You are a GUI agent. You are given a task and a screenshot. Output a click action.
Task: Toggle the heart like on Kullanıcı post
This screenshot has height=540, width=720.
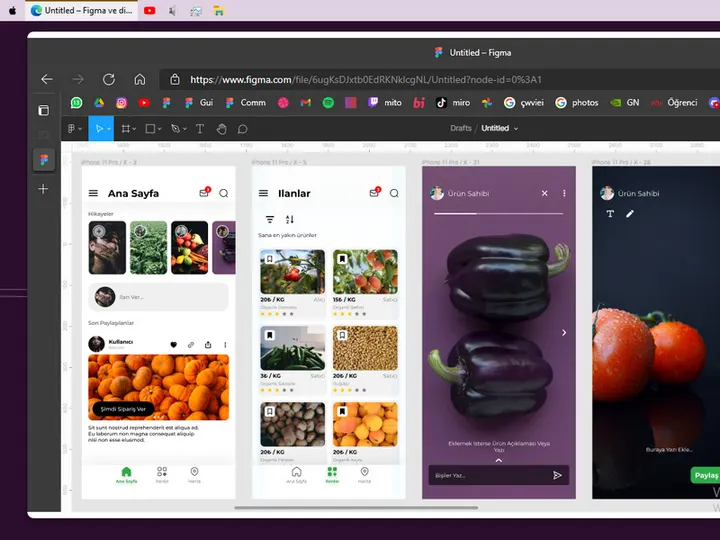point(174,345)
